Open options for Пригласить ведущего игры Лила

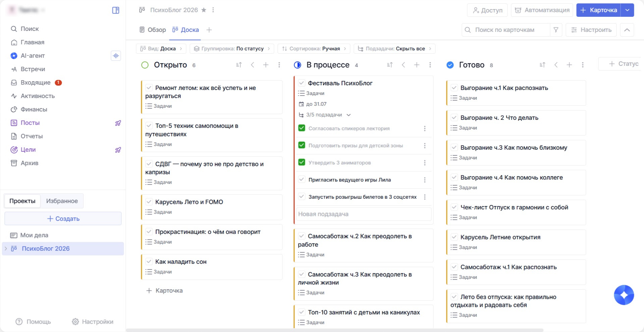point(425,180)
